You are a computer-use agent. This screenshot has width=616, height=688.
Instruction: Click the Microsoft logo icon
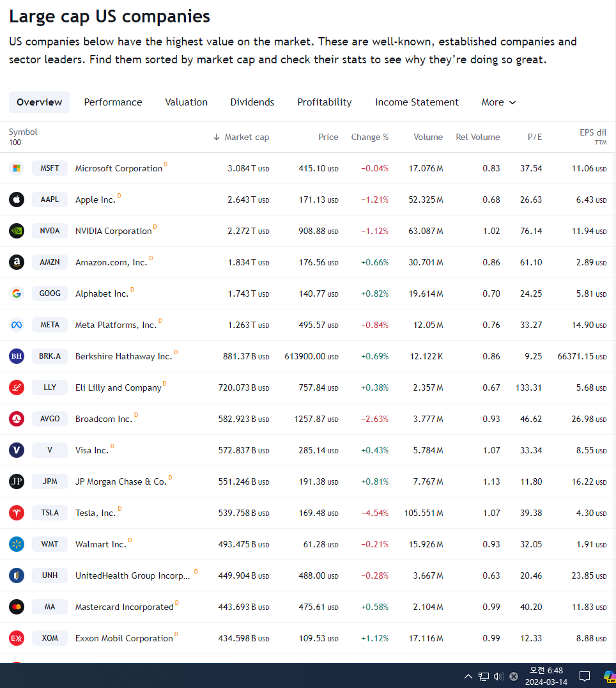[x=17, y=168]
